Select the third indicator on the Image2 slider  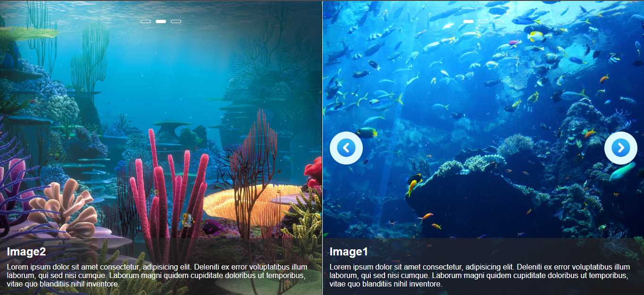176,21
